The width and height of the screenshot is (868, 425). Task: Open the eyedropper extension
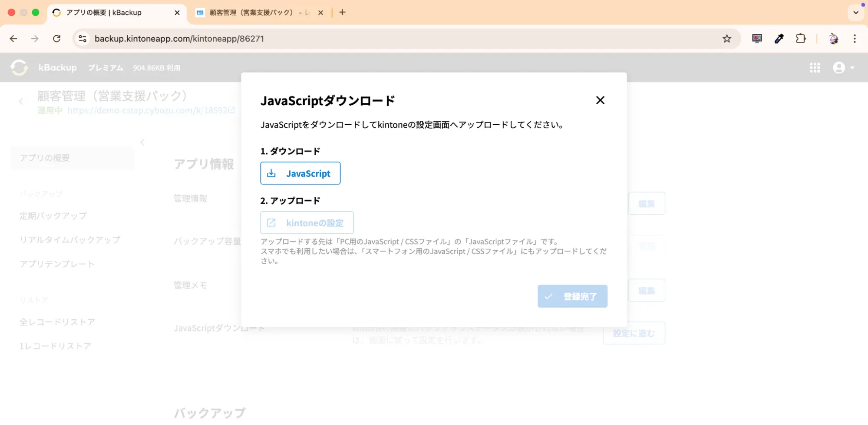pyautogui.click(x=779, y=39)
